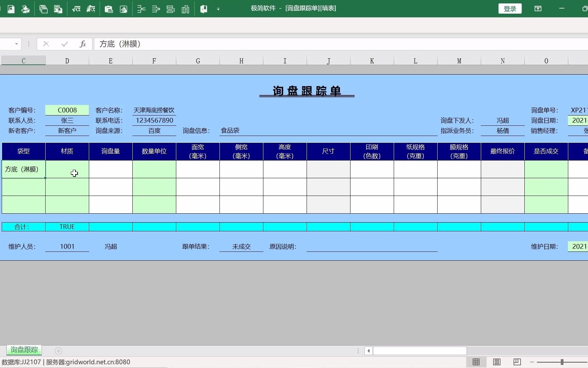Click the cancel X in formula bar
Screen dimensions: 588x368
pos(46,44)
